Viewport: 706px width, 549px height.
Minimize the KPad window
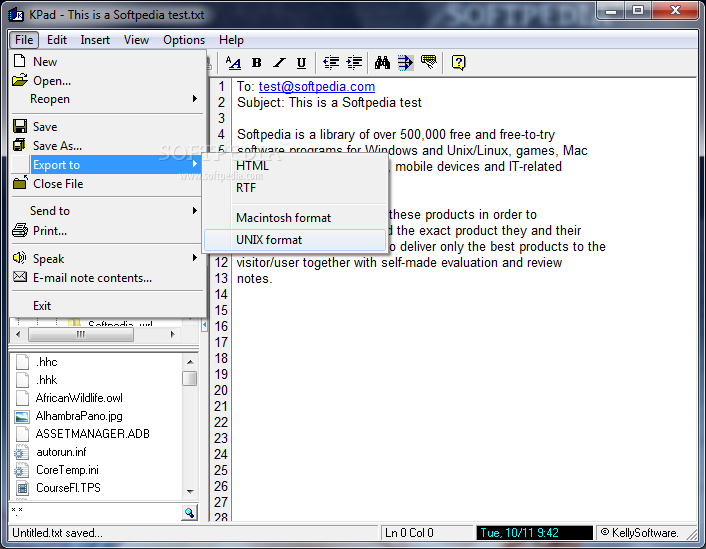pyautogui.click(x=611, y=10)
